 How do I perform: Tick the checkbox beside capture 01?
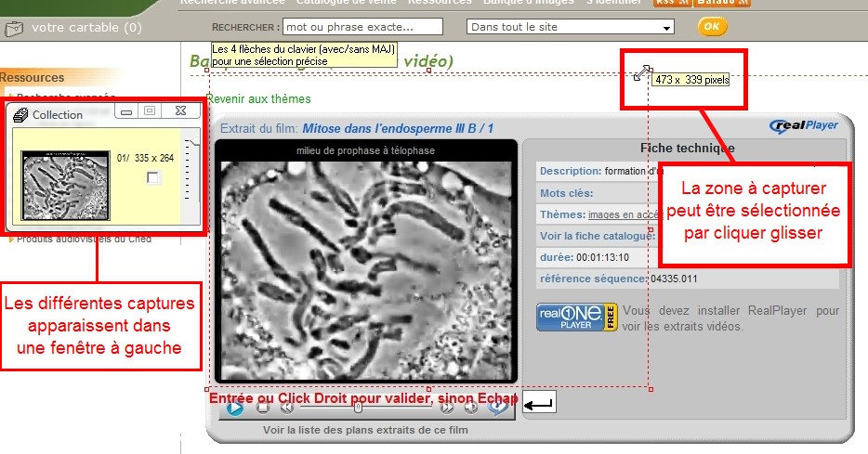(x=154, y=178)
